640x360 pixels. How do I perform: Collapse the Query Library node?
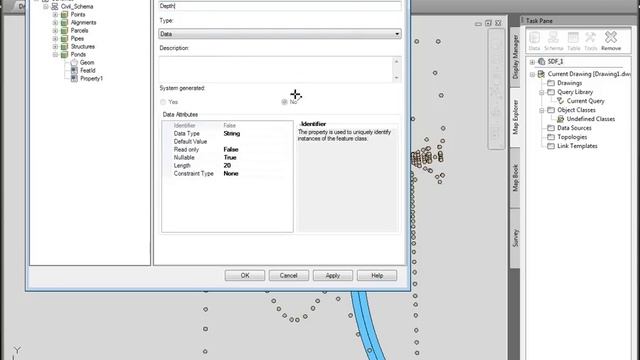coord(542,92)
